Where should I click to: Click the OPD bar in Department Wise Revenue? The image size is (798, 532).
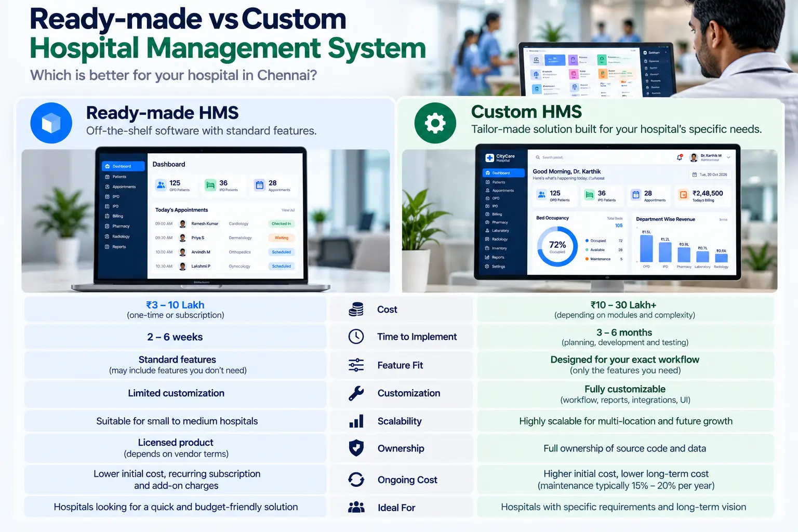(x=646, y=248)
